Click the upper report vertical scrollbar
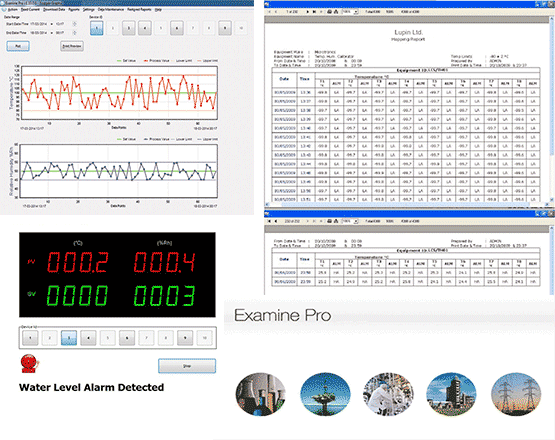Screen dimensions: 555x440 [552, 109]
